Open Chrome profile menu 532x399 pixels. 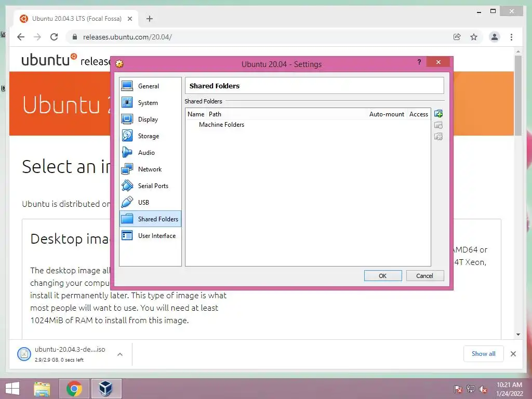coord(495,37)
